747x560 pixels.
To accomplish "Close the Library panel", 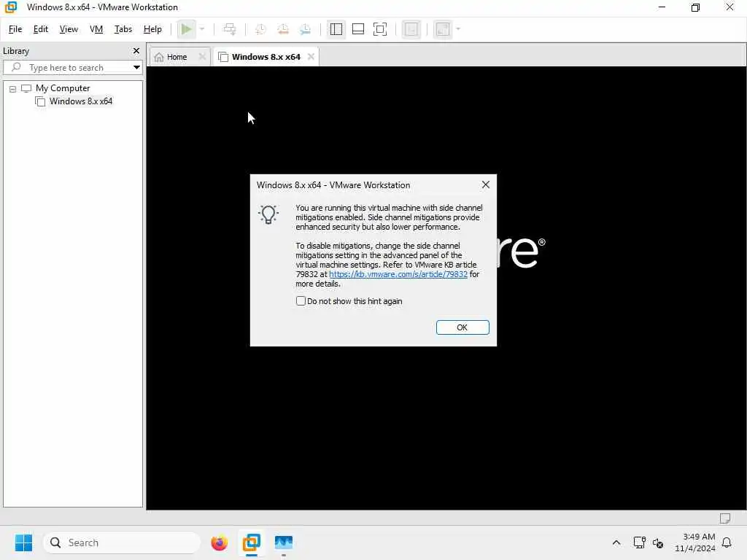I will pos(136,50).
